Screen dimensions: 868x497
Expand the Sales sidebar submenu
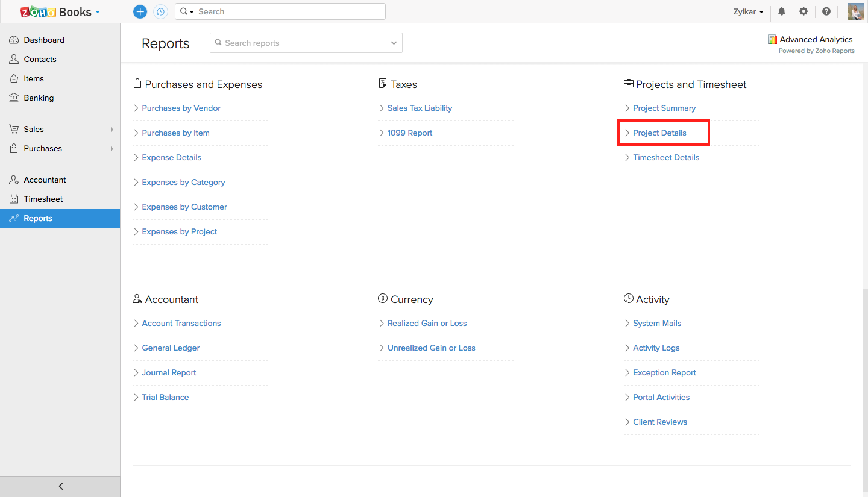[112, 129]
